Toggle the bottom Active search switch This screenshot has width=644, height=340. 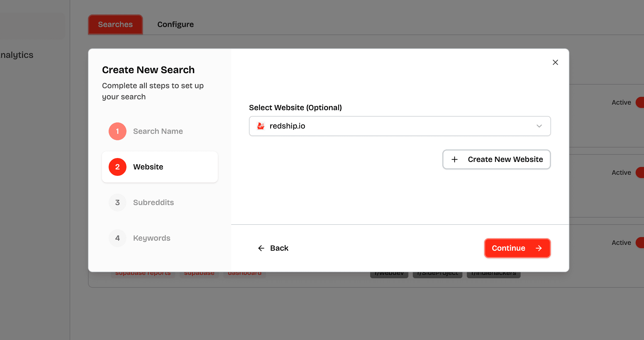pos(641,242)
